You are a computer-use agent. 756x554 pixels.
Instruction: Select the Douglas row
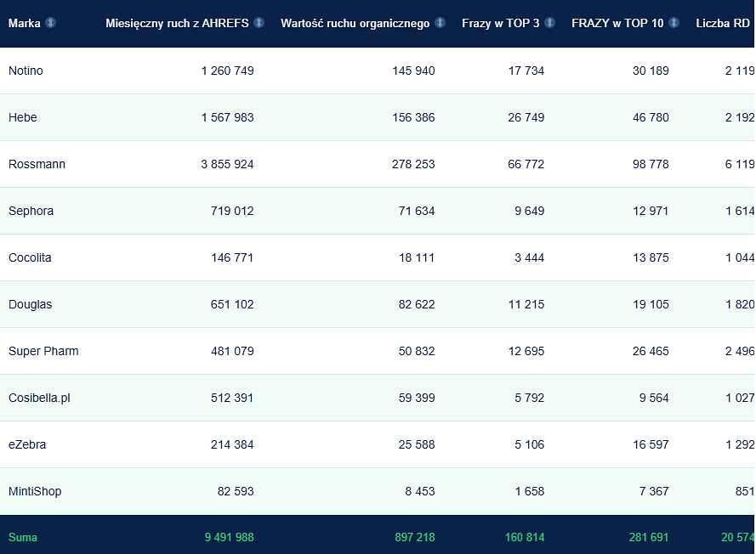click(377, 304)
